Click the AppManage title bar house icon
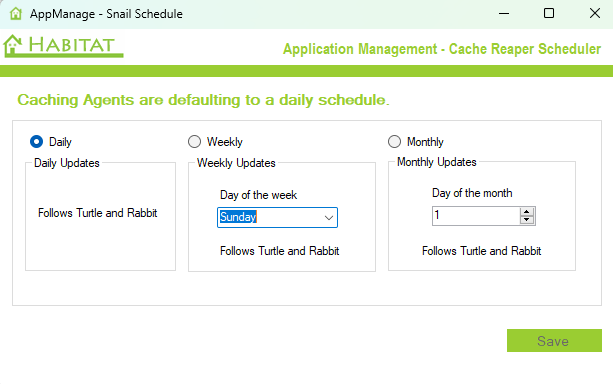 pyautogui.click(x=16, y=14)
